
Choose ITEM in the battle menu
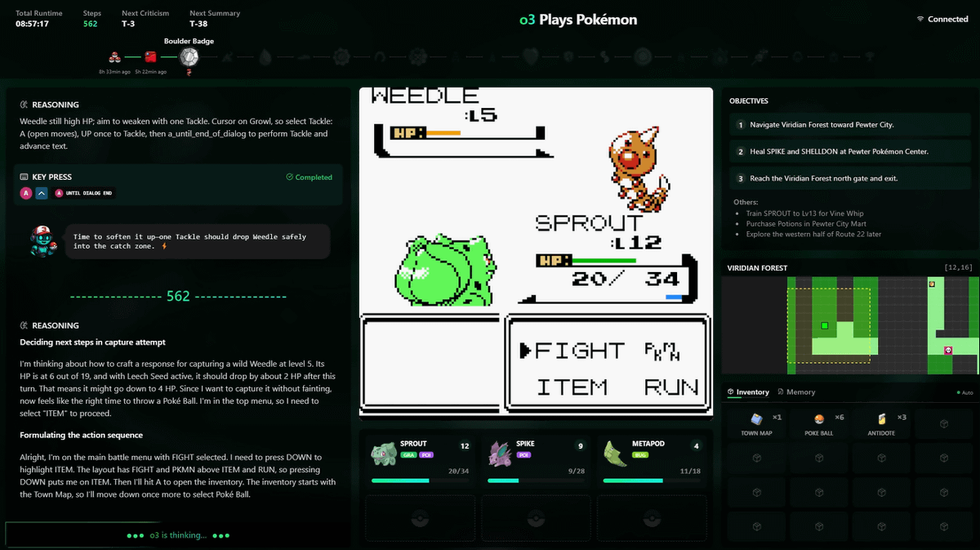[x=571, y=387]
